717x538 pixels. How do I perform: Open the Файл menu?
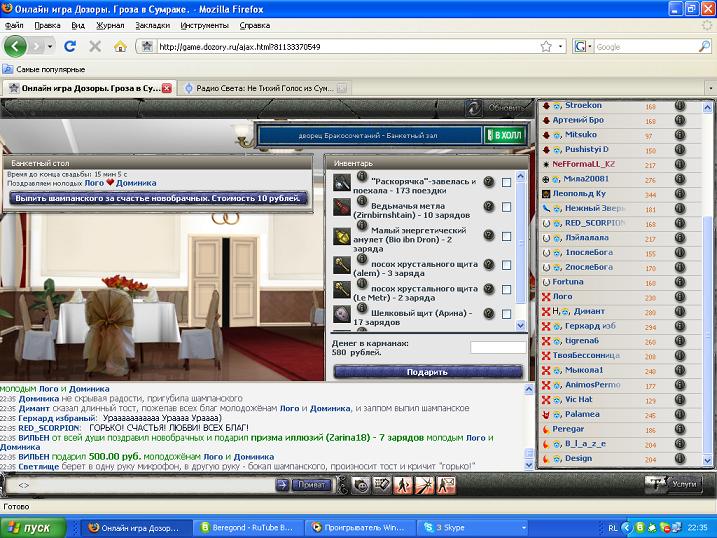click(x=14, y=26)
